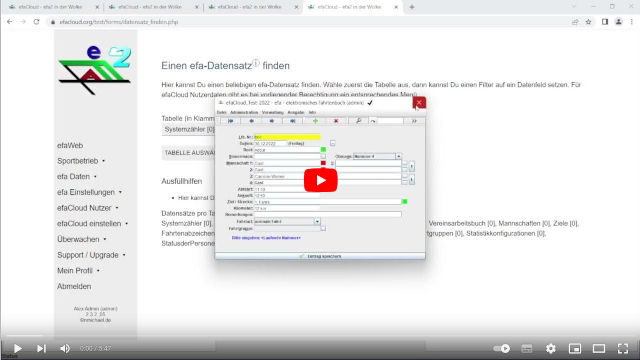The image size is (640, 360).
Task: Expand the efaCloud einstellen sidebar menu
Action: tap(93, 224)
